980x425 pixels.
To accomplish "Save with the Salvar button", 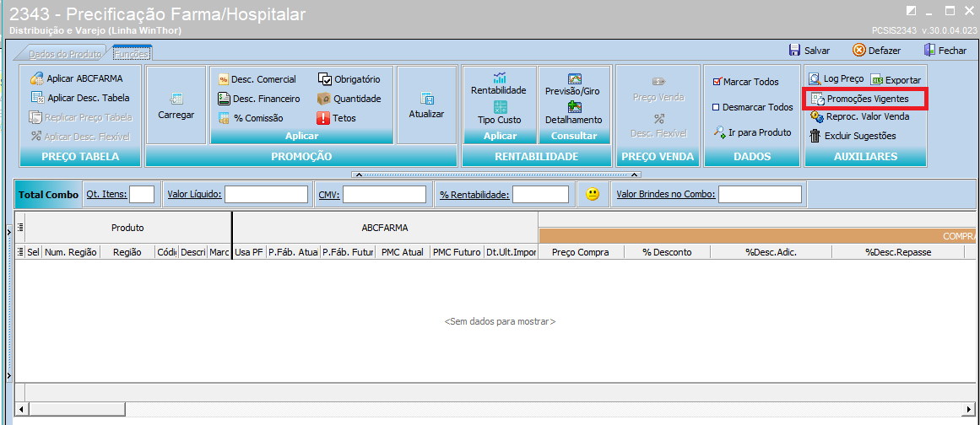I will click(809, 51).
